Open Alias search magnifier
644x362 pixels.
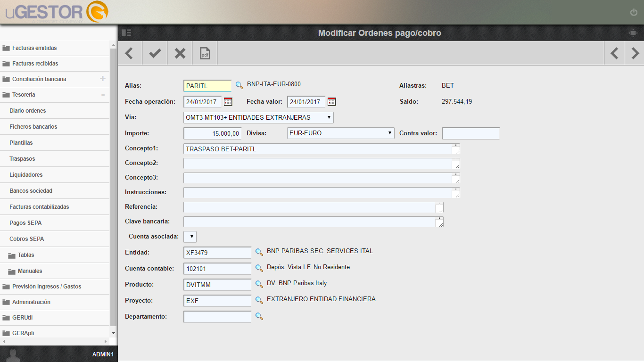(x=239, y=85)
